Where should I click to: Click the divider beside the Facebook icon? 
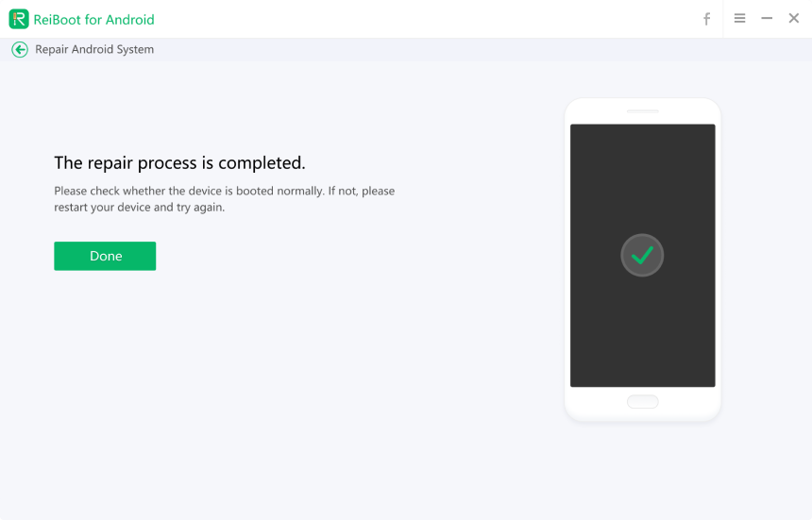click(723, 19)
